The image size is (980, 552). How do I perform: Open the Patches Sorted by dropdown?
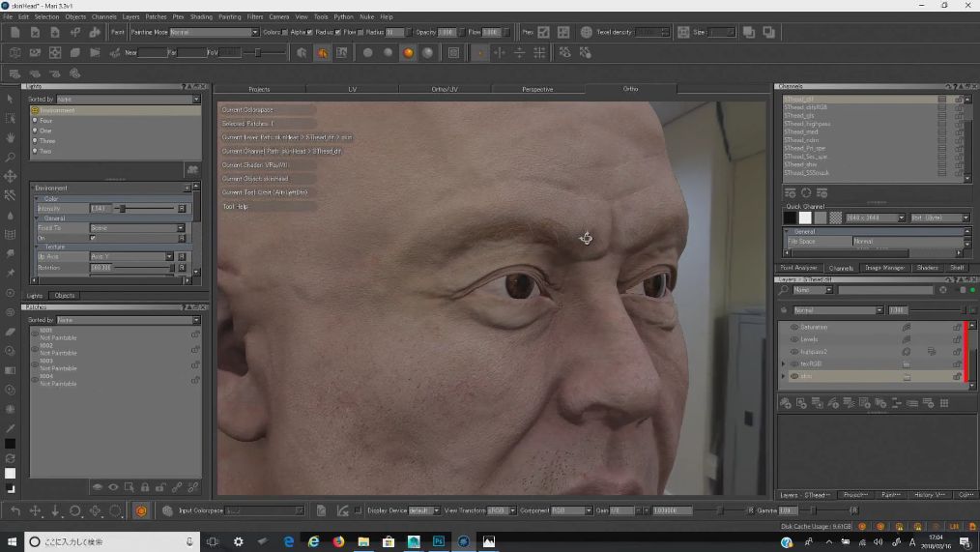coord(129,319)
